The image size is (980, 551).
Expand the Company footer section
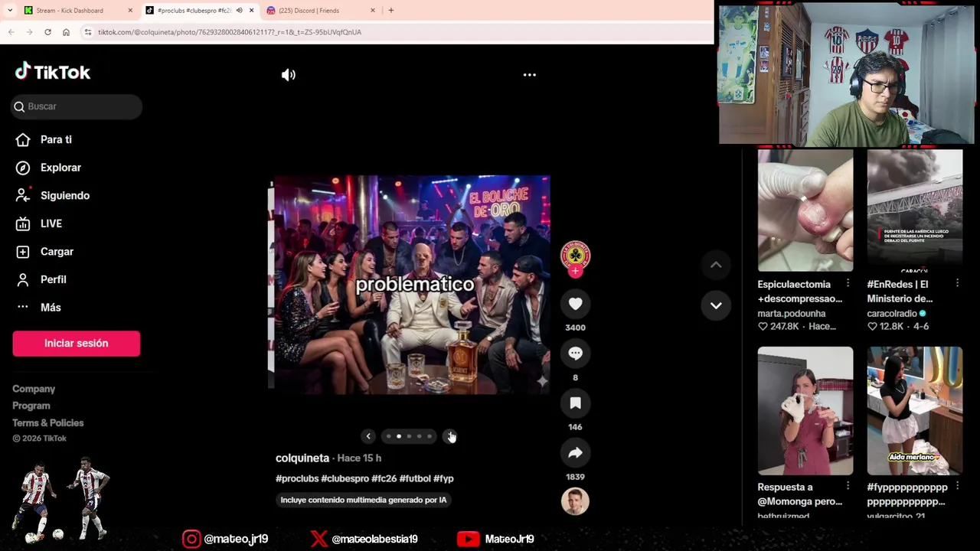(34, 389)
